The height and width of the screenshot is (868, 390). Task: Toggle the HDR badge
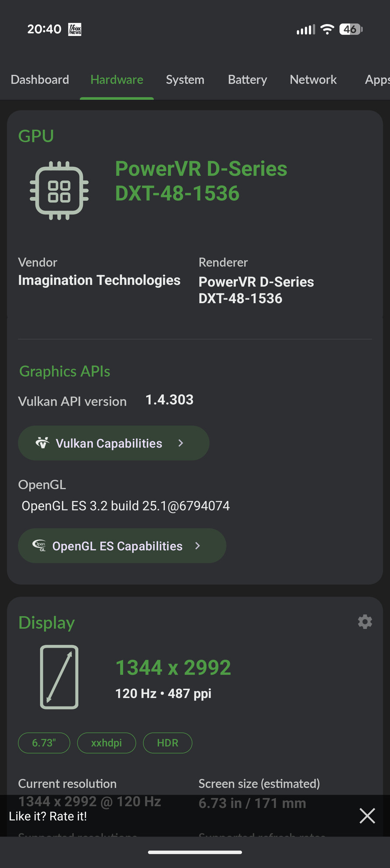(x=167, y=742)
